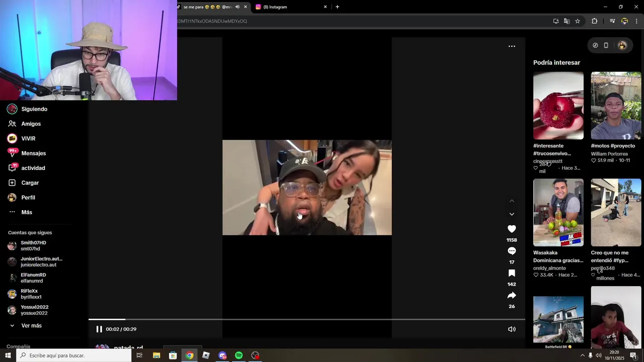The height and width of the screenshot is (362, 644).
Task: Open the oreldy_almonte profile name
Action: 549,268
